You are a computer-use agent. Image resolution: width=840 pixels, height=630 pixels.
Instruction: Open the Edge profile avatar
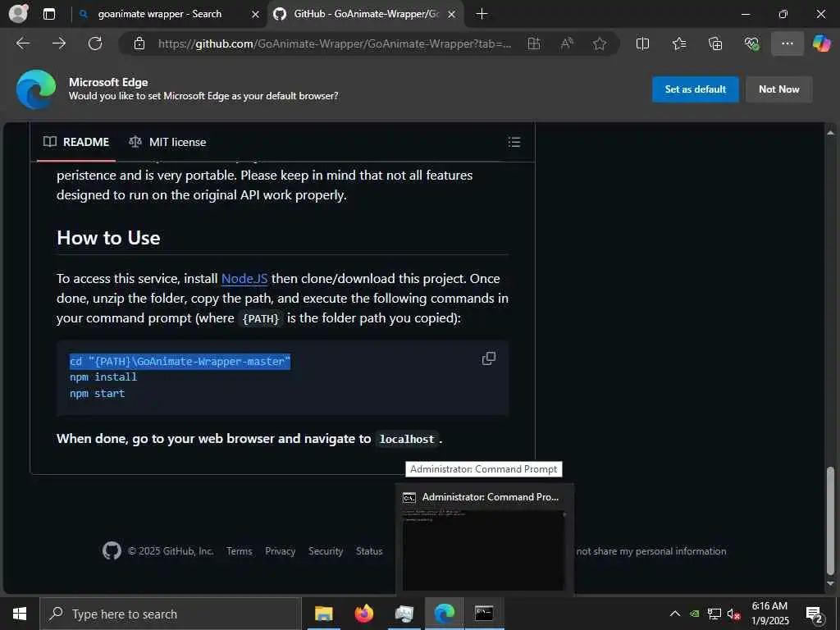tap(19, 13)
